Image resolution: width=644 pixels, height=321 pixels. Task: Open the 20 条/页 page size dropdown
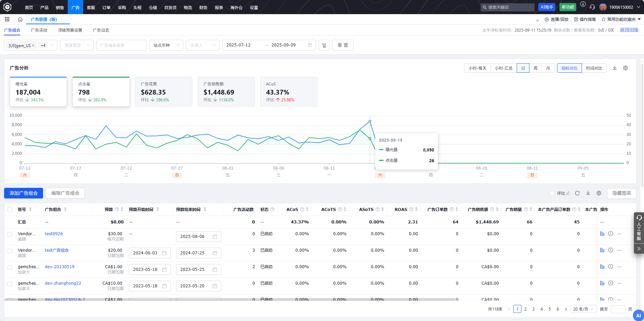tap(583, 309)
